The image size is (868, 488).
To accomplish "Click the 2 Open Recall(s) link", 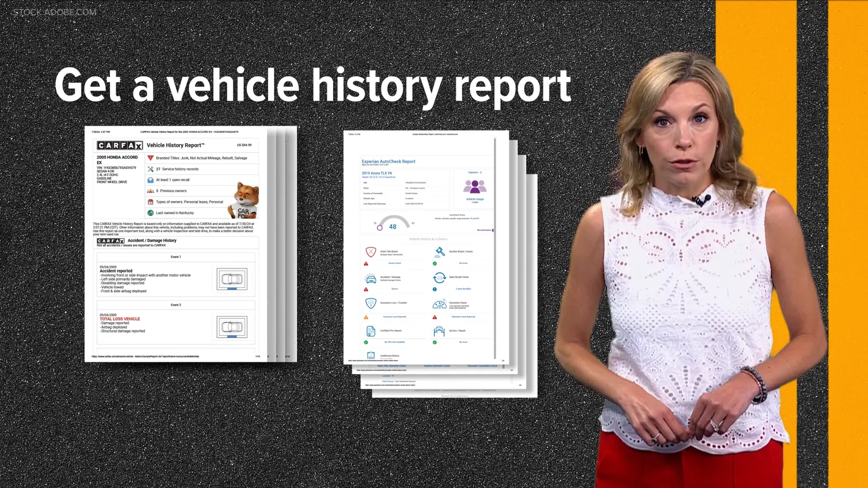I will click(463, 289).
